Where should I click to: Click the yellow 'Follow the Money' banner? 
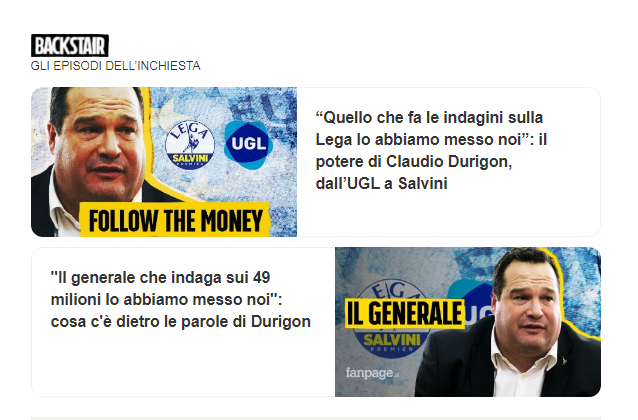click(x=175, y=219)
